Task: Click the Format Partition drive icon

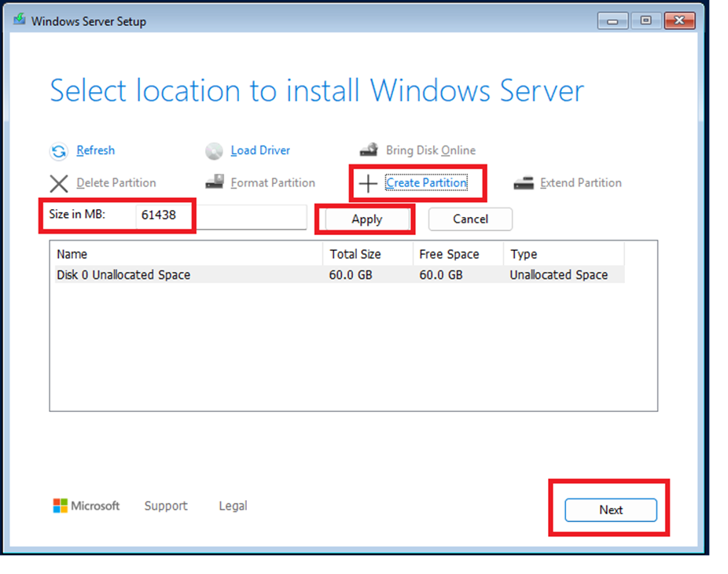Action: click(x=215, y=182)
